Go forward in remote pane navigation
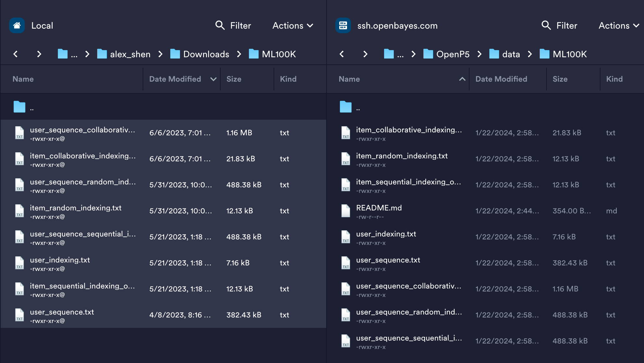This screenshot has height=363, width=644. tap(365, 54)
